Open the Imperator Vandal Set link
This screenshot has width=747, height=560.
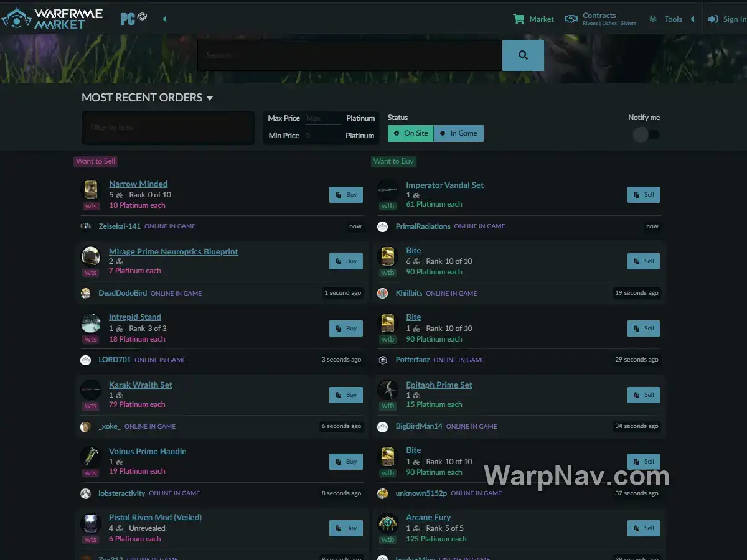444,185
